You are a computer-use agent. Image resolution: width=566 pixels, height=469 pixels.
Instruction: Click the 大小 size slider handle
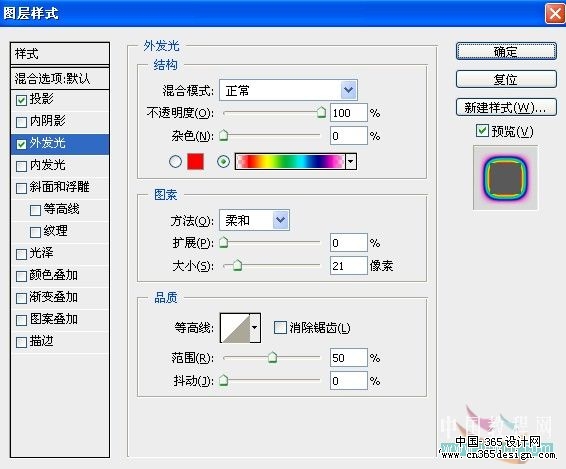tap(237, 266)
